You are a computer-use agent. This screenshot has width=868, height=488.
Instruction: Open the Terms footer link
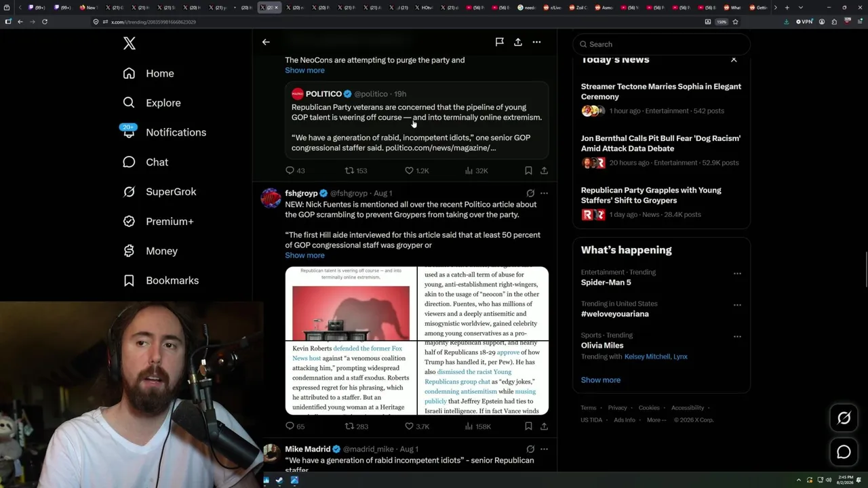[588, 408]
